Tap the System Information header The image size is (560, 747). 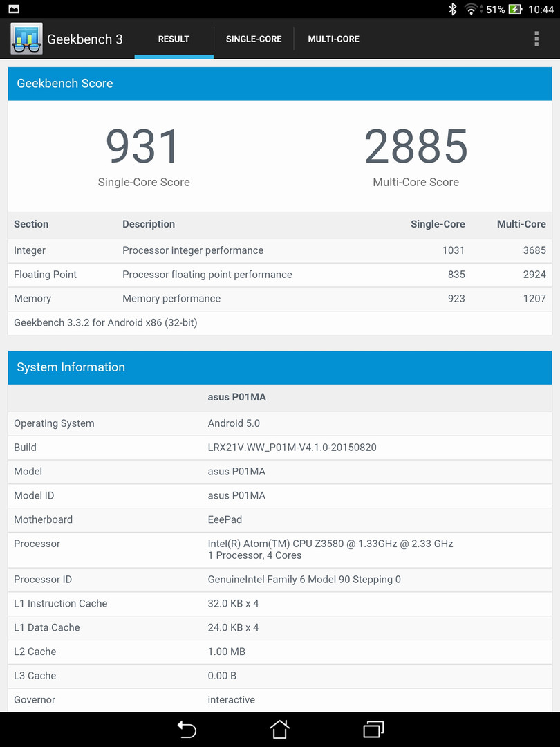tap(279, 367)
